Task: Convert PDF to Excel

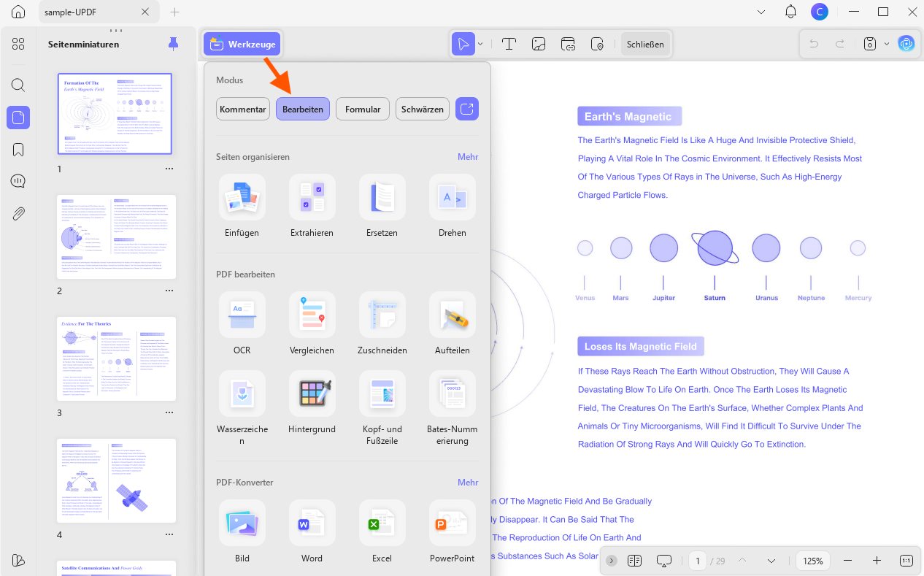Action: pyautogui.click(x=382, y=531)
